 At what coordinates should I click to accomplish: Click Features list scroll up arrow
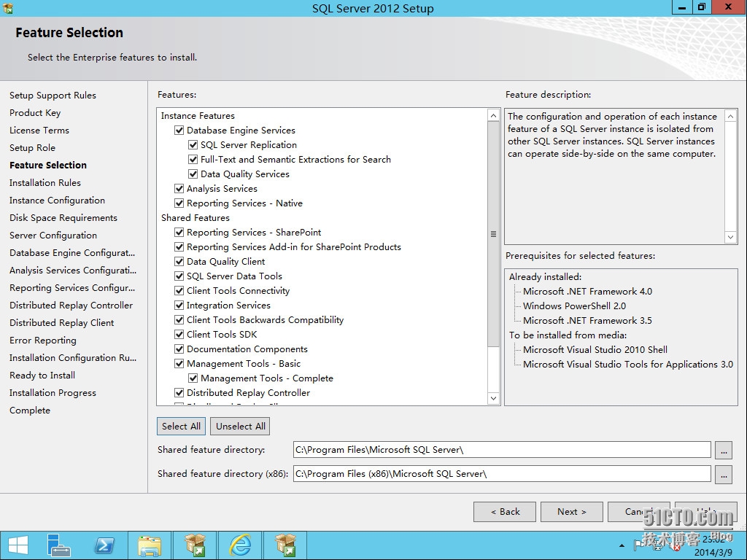click(494, 116)
